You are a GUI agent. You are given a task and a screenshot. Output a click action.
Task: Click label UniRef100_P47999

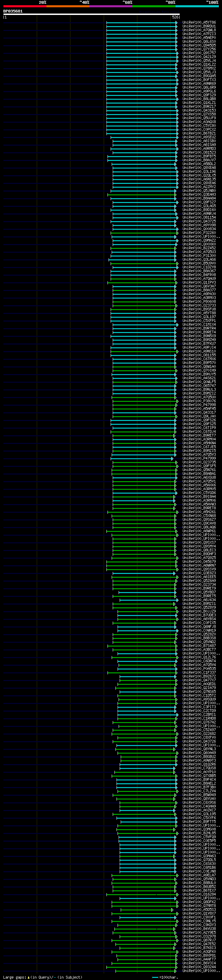pyautogui.click(x=199, y=458)
